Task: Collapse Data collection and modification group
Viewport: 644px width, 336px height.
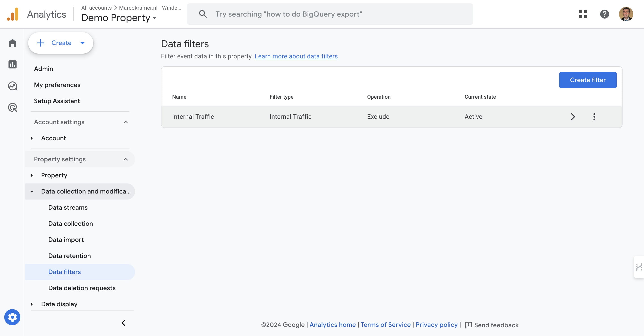Action: point(32,191)
